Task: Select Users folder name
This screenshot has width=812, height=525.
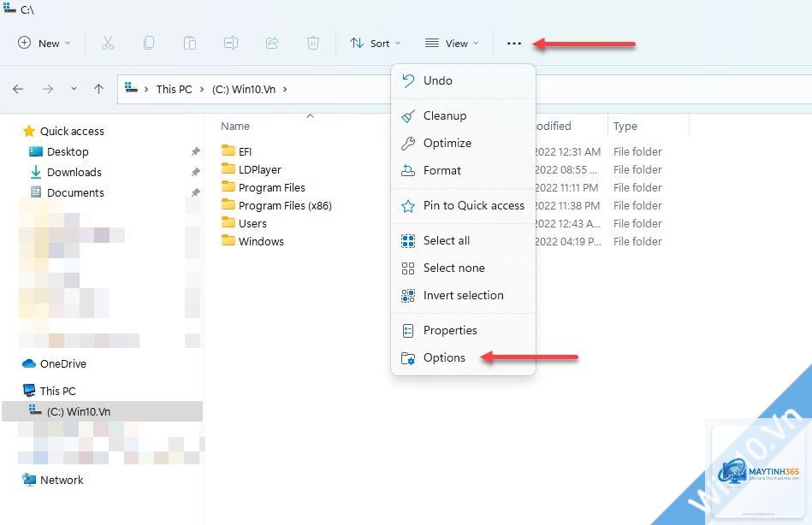Action: (x=252, y=224)
